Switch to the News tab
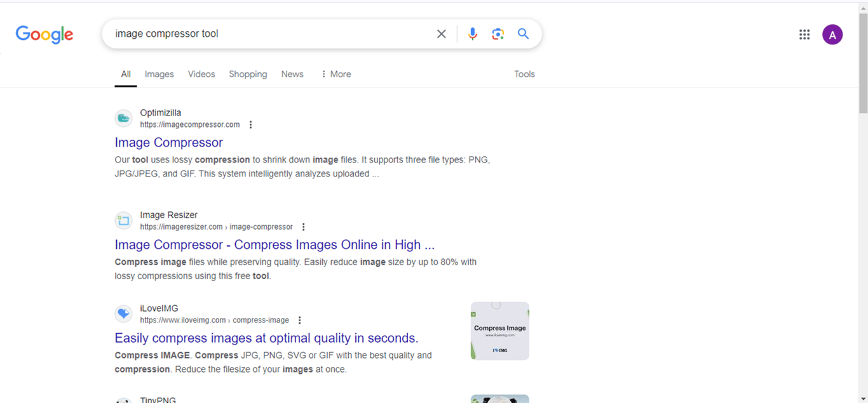Screen dimensions: 868x403 pyautogui.click(x=292, y=74)
